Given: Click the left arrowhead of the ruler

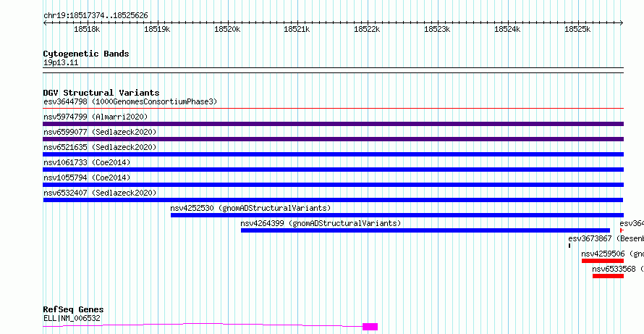Looking at the screenshot, I should click(45, 23).
